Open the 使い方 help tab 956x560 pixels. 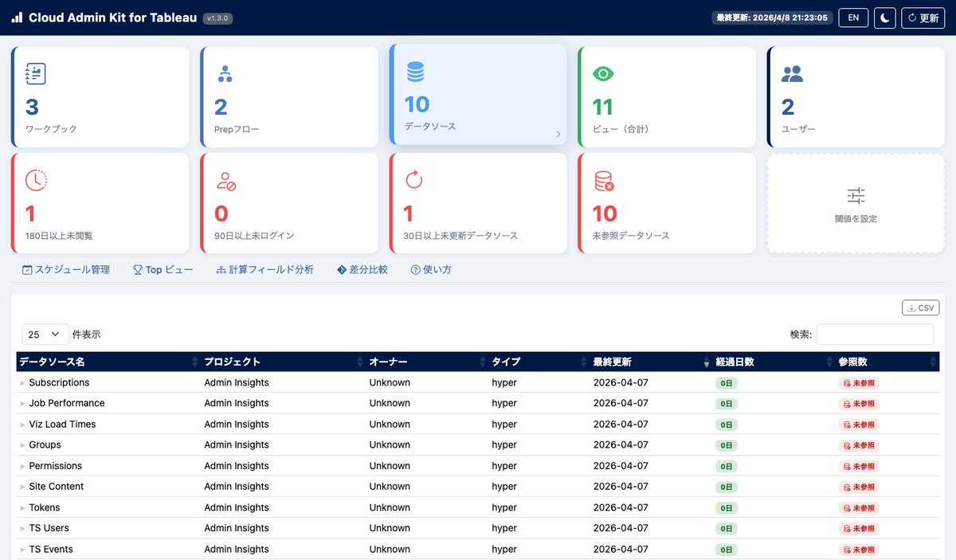(x=431, y=269)
